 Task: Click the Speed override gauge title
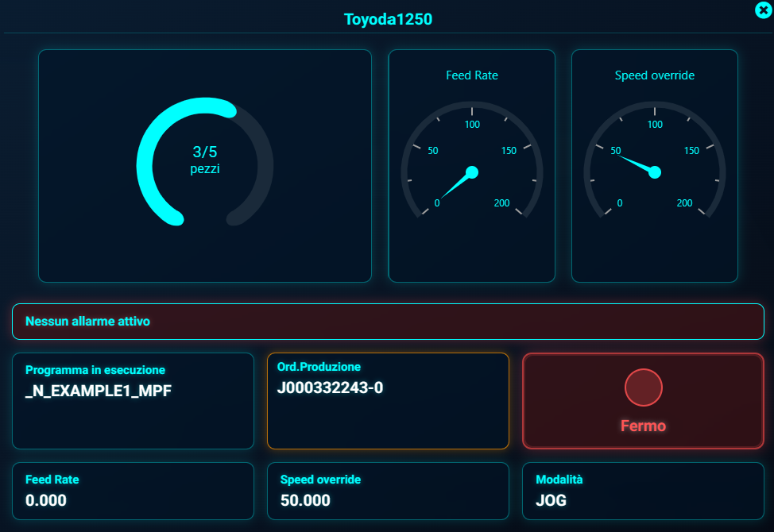point(655,75)
